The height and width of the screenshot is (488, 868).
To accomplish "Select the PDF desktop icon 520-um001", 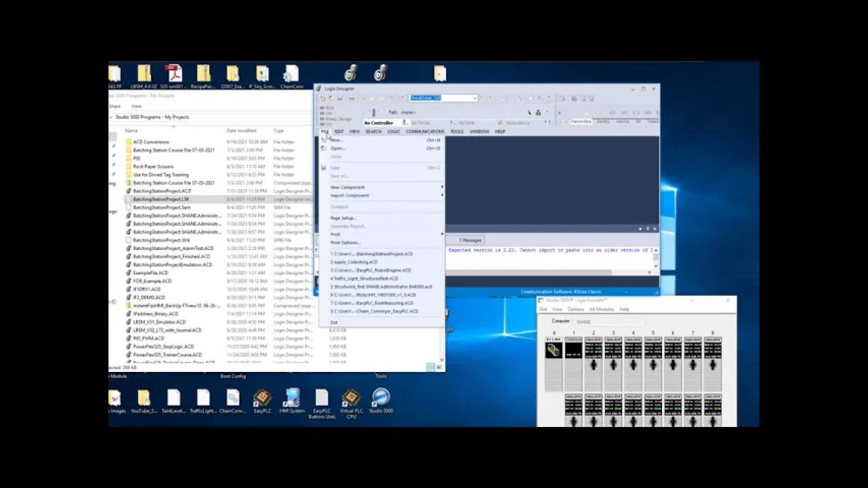I will click(174, 77).
